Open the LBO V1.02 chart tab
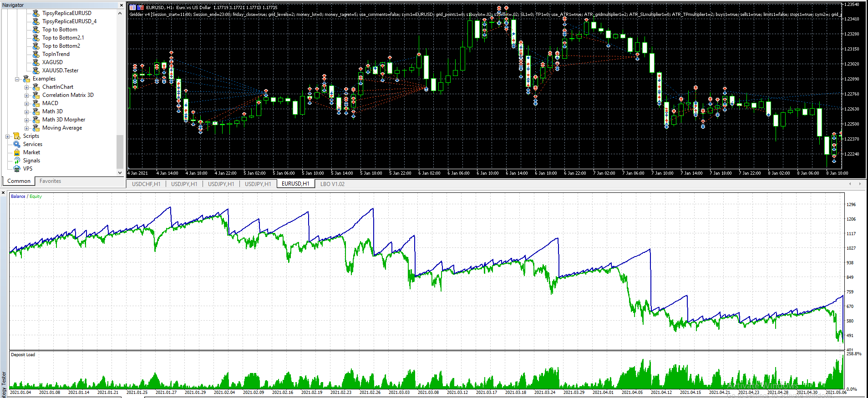The width and height of the screenshot is (868, 398). tap(332, 184)
